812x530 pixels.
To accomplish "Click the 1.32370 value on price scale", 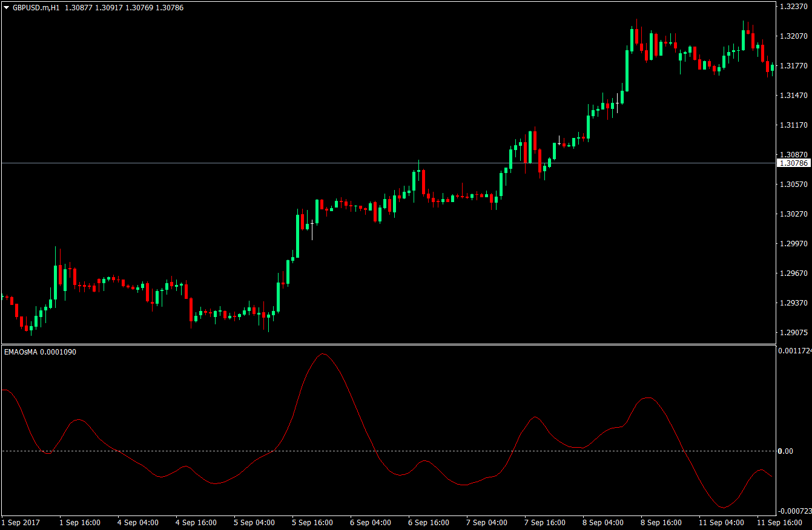I will [x=794, y=7].
